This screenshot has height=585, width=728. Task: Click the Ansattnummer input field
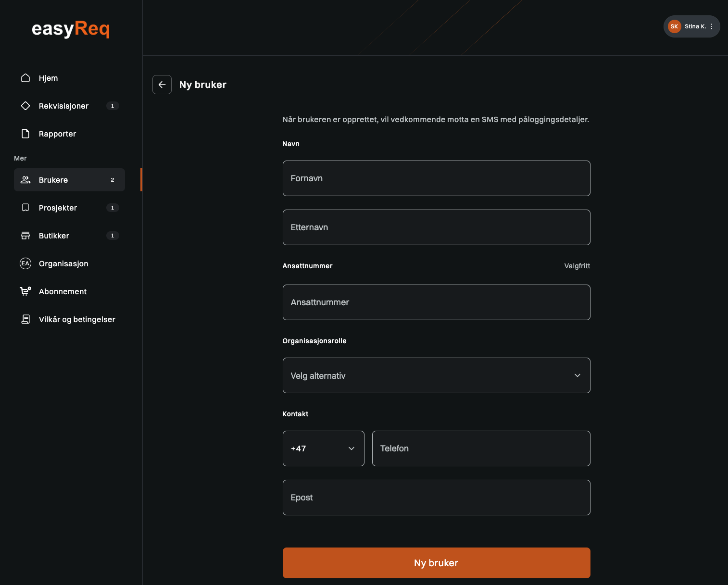[x=437, y=302]
